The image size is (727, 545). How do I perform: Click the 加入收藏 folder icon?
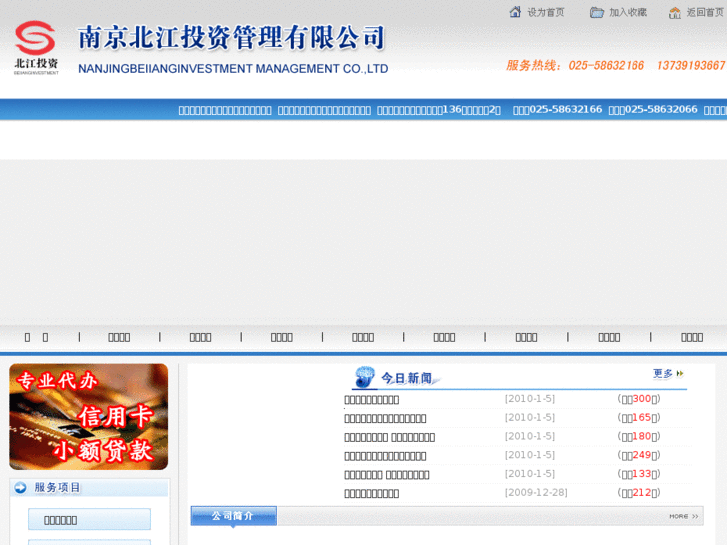[x=597, y=12]
